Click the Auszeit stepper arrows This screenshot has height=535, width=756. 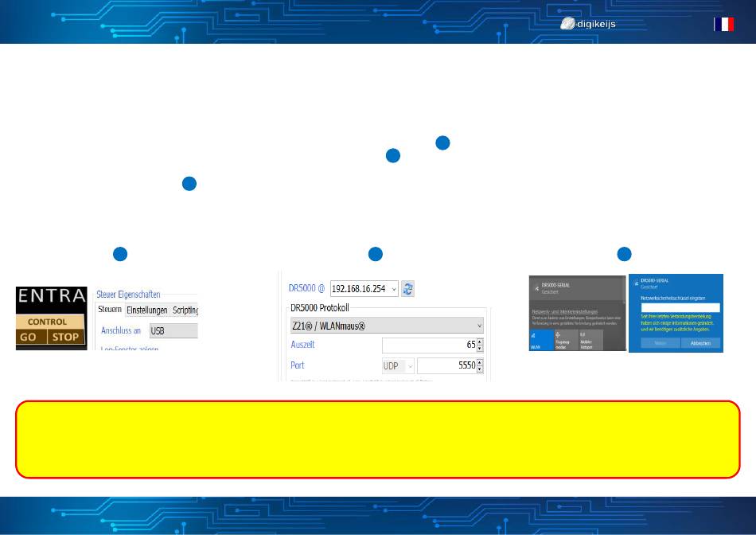[480, 345]
